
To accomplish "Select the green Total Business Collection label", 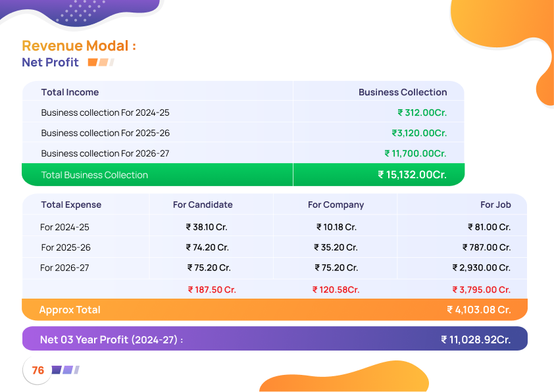I will click(x=94, y=175).
